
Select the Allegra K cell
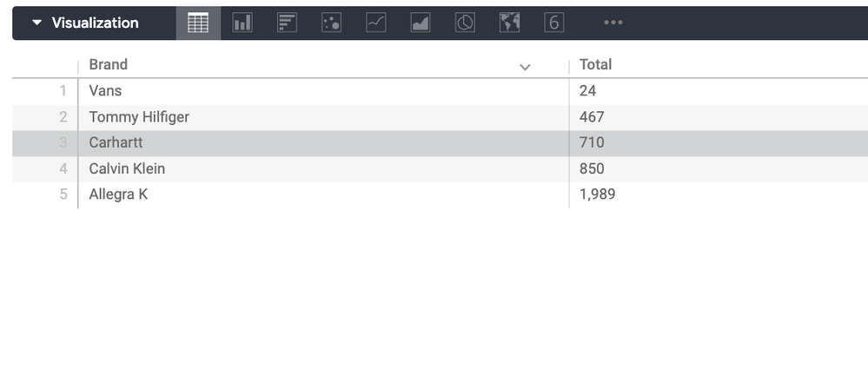tap(118, 194)
